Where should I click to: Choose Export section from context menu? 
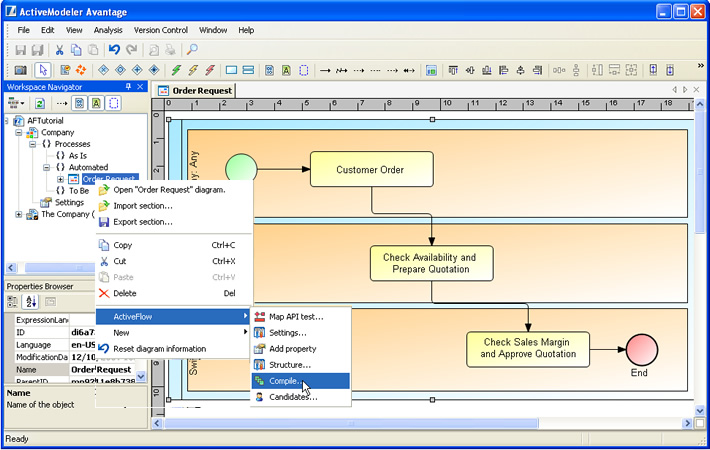point(174,222)
